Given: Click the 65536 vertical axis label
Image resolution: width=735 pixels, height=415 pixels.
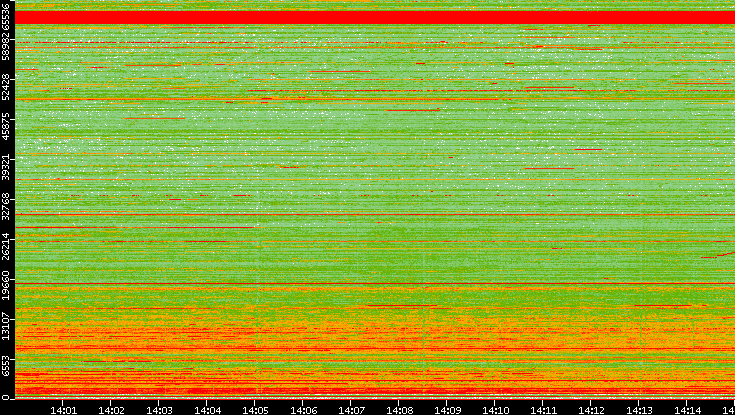Looking at the screenshot, I should click(x=5, y=16).
